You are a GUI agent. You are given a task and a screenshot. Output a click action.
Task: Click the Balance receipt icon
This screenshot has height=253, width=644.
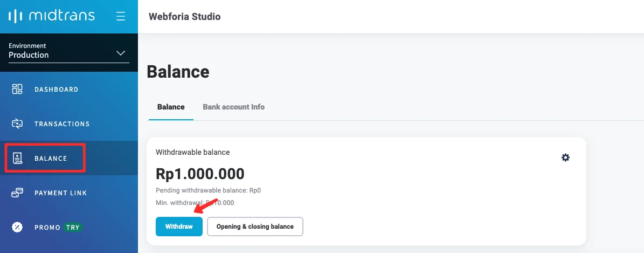click(17, 158)
